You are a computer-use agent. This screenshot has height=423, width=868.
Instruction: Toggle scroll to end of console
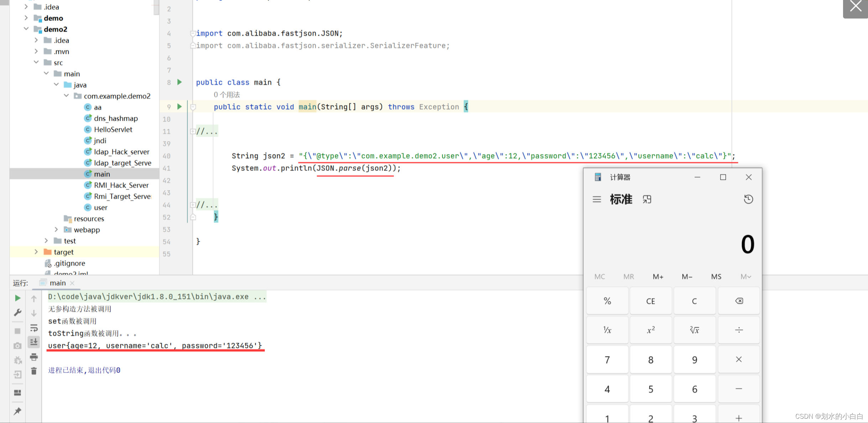pos(34,342)
